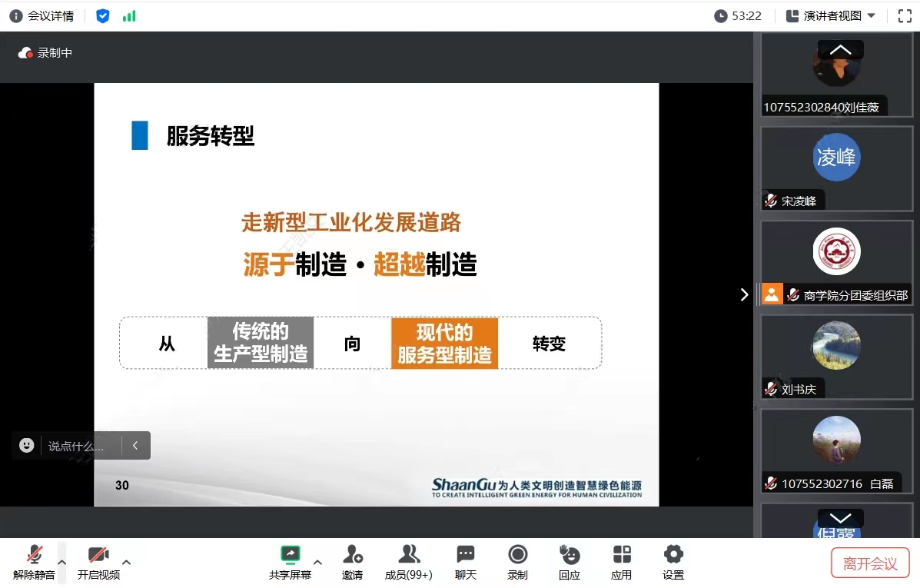Viewport: 920px width, 588px height.
Task: Open the 邀请 invite icon
Action: click(x=353, y=561)
